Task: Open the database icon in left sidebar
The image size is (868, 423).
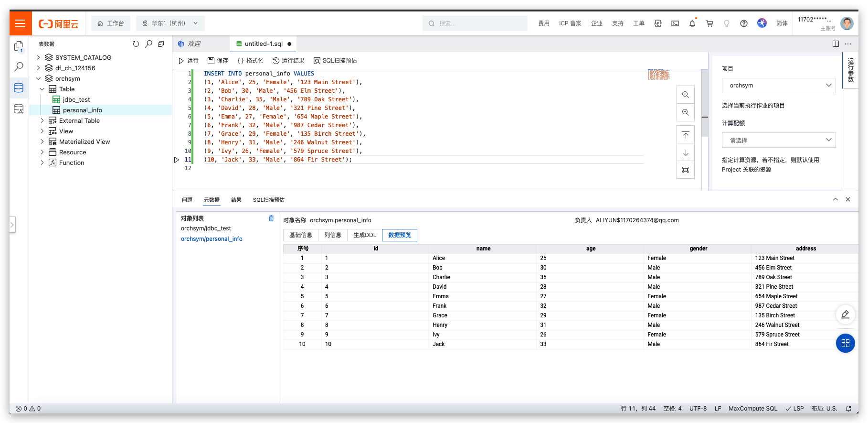Action: [19, 87]
